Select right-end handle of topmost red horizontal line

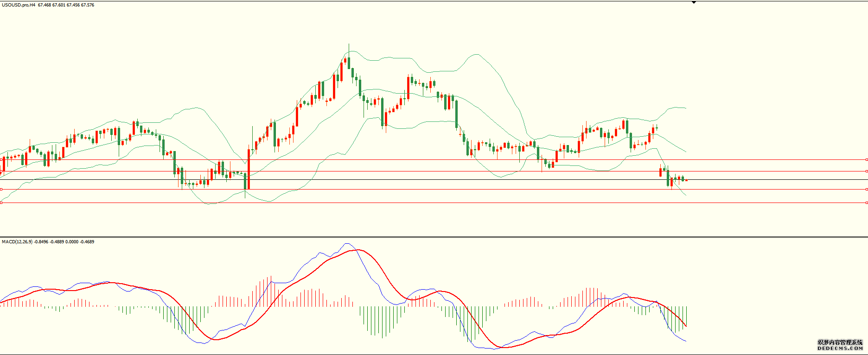point(867,159)
